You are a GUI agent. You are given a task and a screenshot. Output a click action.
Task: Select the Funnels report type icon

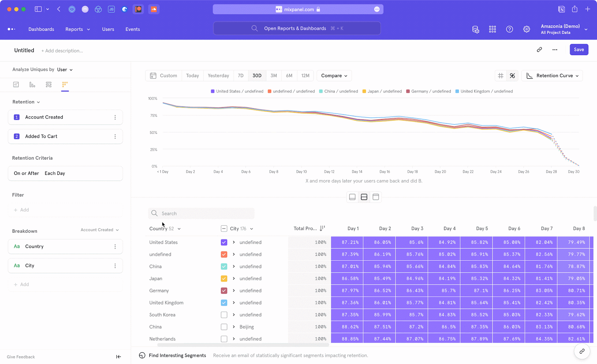point(32,85)
